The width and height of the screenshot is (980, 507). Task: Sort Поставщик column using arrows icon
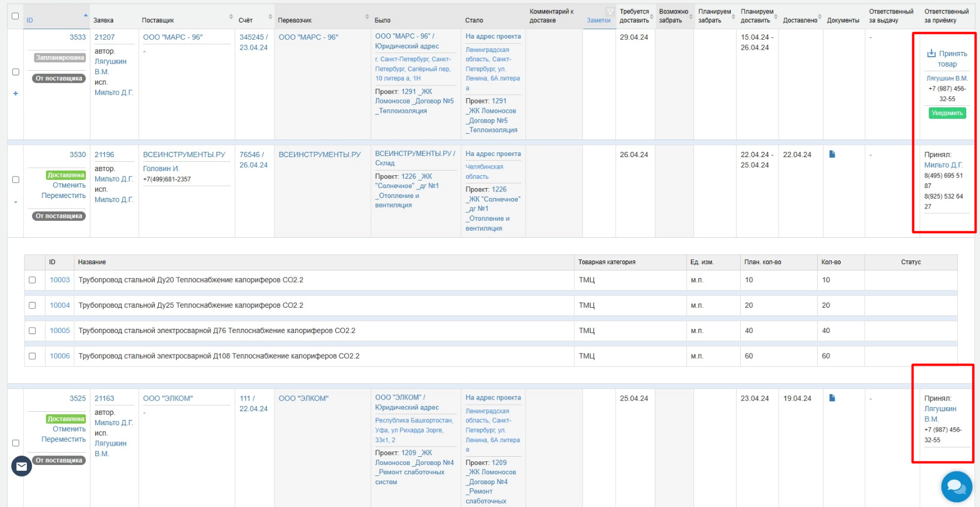point(231,16)
